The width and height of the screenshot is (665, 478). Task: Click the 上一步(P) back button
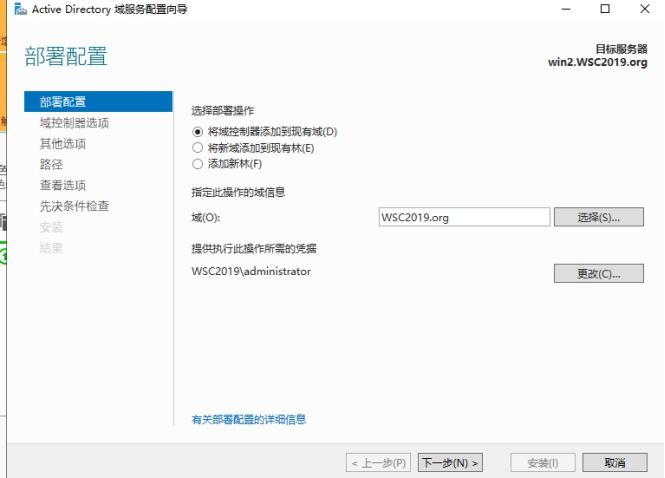coord(378,463)
